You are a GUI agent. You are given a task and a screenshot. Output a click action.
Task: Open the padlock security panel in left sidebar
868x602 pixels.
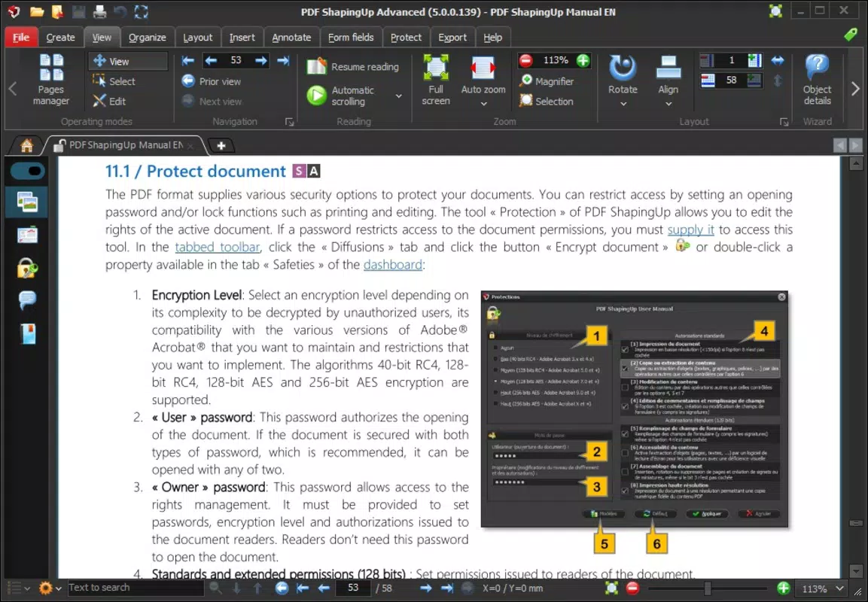27,268
